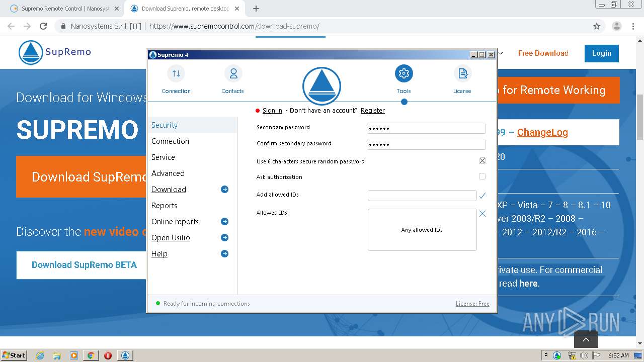Open the Connection tab icon in Supremo
Viewport: 644px width, 362px height.
[176, 73]
